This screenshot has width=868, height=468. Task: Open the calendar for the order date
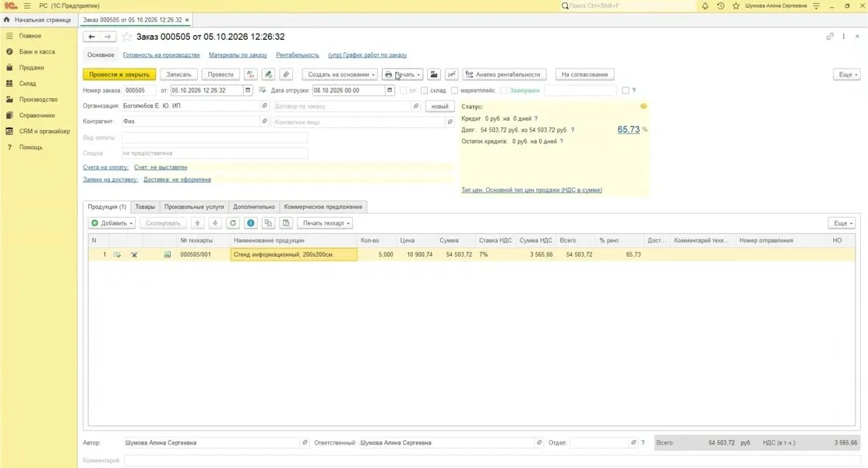(x=248, y=90)
